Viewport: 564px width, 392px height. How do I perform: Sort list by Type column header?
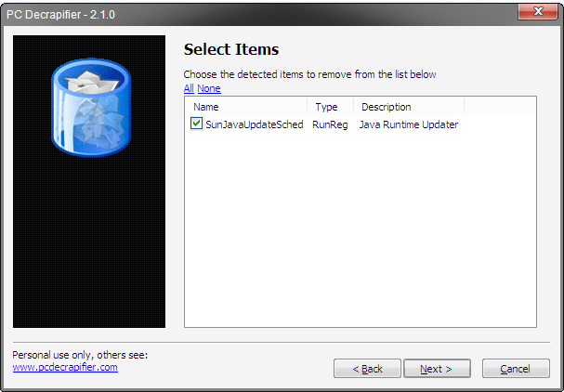pyautogui.click(x=330, y=107)
